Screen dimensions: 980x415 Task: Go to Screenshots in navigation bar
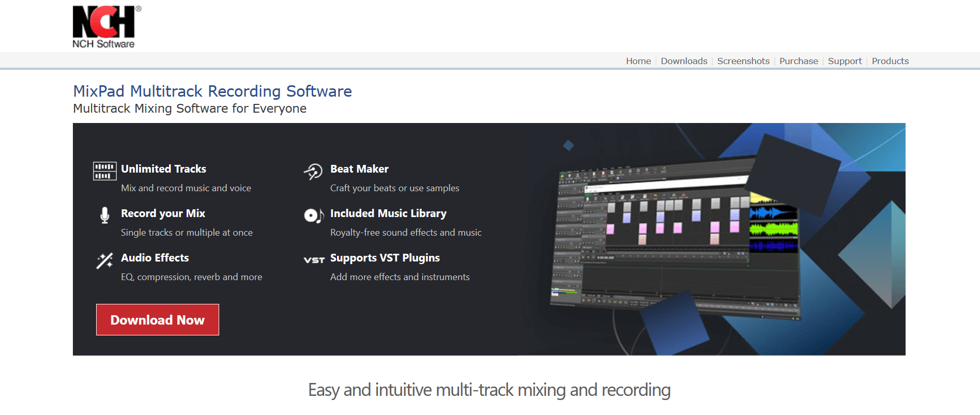(743, 61)
